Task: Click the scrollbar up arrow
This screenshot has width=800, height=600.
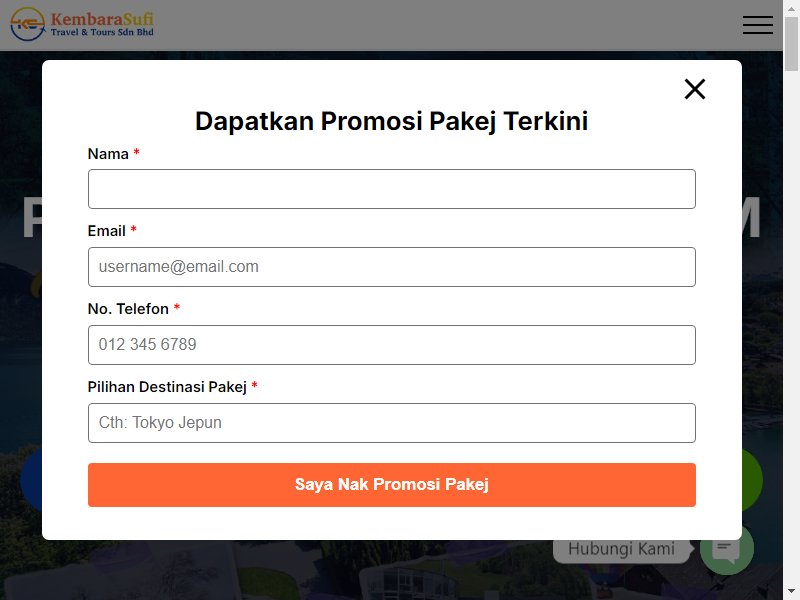Action: 791,8
